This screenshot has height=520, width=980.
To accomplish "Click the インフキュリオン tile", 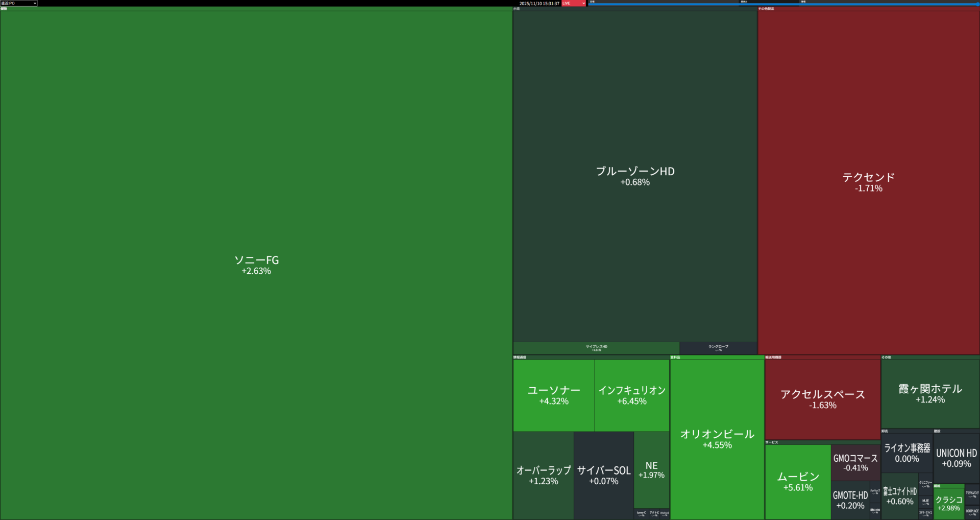I will (x=632, y=395).
